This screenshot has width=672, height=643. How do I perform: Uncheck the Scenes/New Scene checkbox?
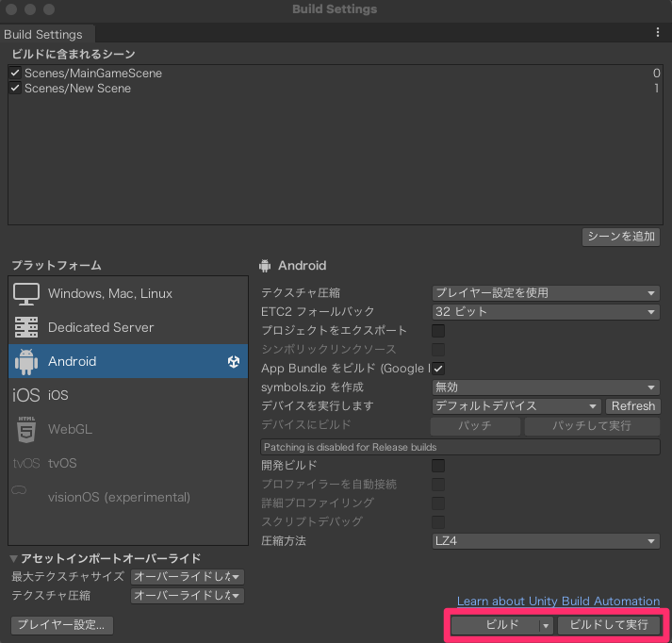coord(15,89)
